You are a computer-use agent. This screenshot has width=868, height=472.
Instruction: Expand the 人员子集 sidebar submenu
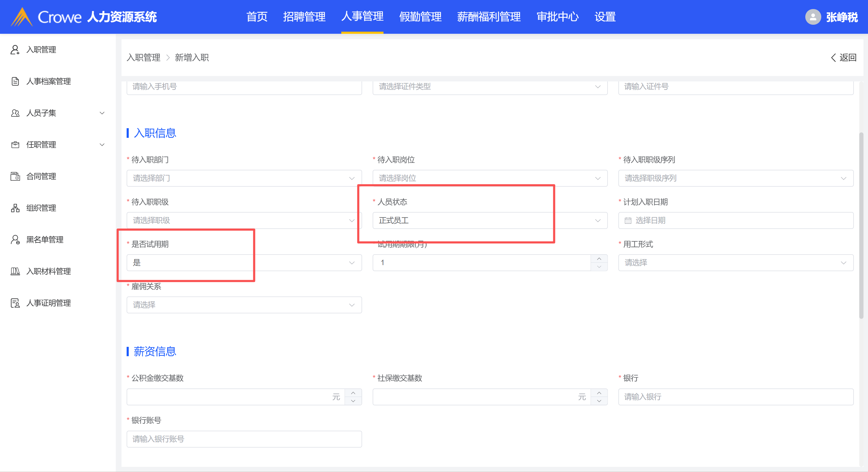(x=102, y=113)
